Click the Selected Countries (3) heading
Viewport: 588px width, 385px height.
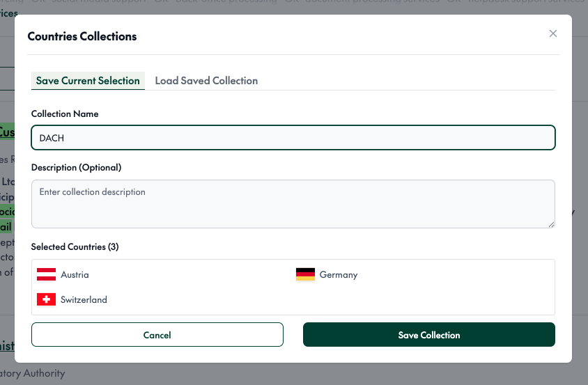pyautogui.click(x=68, y=247)
